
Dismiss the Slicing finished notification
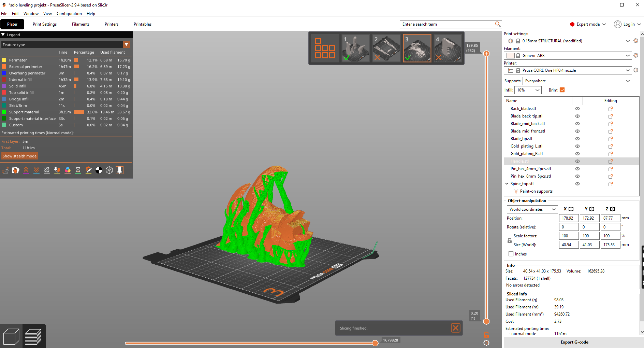click(456, 328)
